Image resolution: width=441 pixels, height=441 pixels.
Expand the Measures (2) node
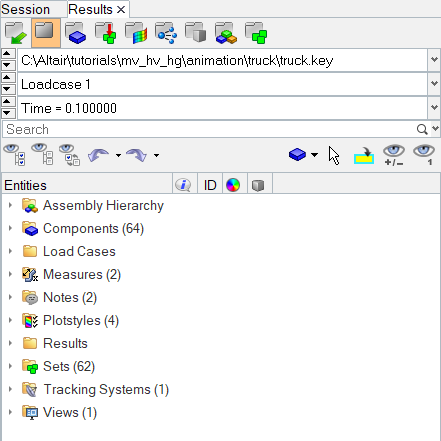10,274
